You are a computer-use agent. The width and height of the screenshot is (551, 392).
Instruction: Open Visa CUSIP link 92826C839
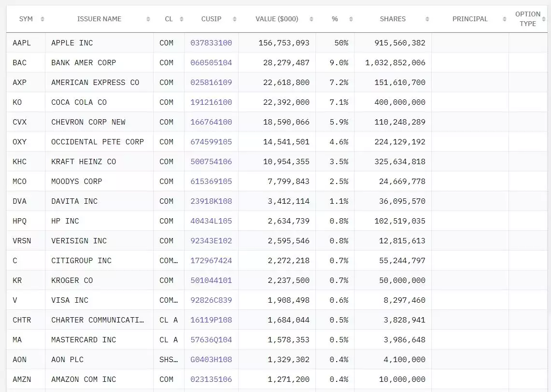[211, 300]
